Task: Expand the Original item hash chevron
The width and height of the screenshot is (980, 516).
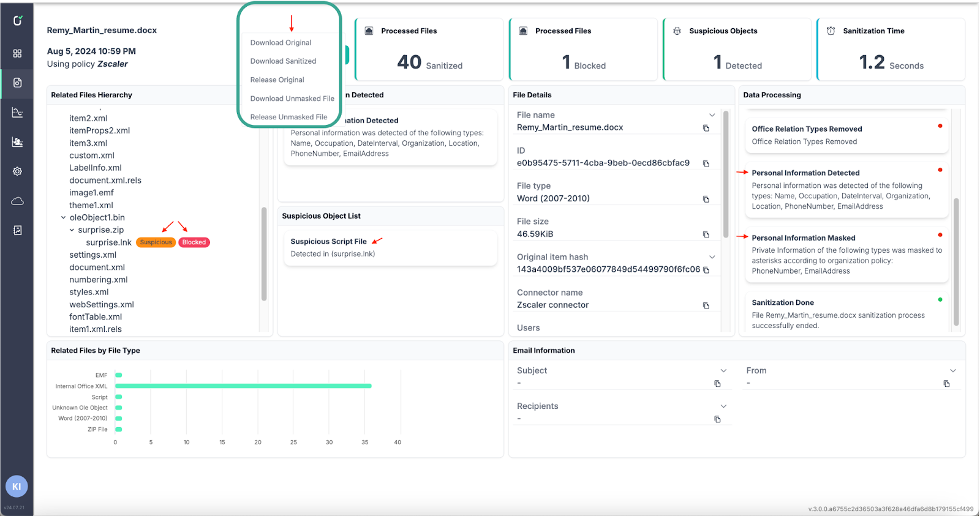Action: (712, 257)
